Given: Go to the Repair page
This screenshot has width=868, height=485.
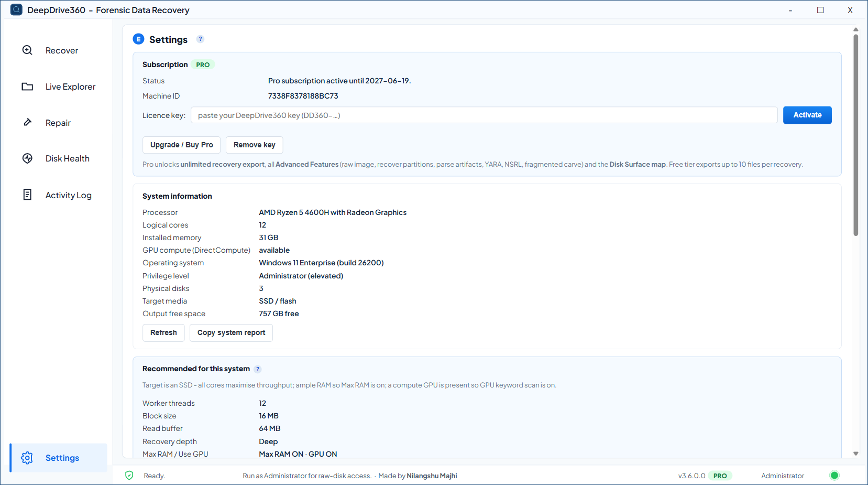Looking at the screenshot, I should click(58, 123).
